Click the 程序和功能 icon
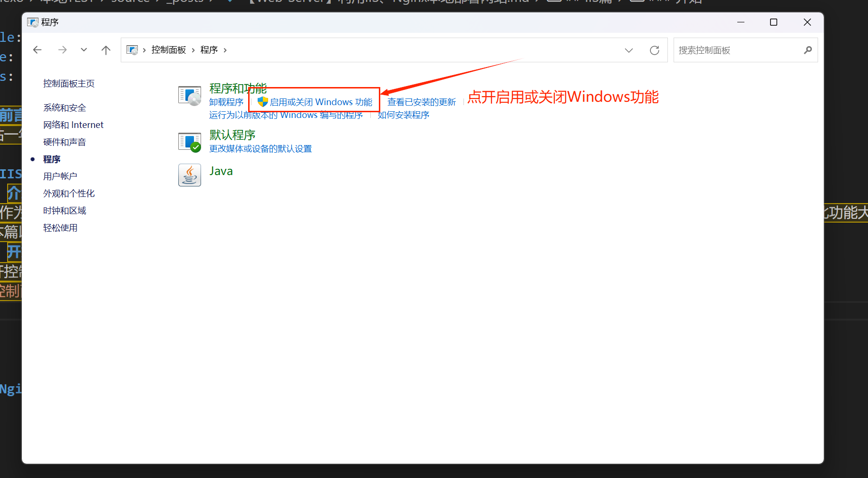The height and width of the screenshot is (478, 868). (x=190, y=96)
